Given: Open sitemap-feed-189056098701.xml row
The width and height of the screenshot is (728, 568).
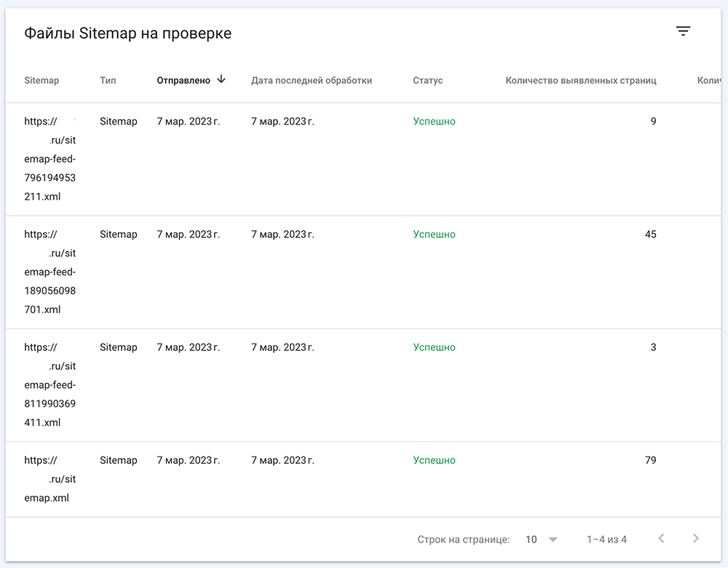Looking at the screenshot, I should tap(50, 272).
